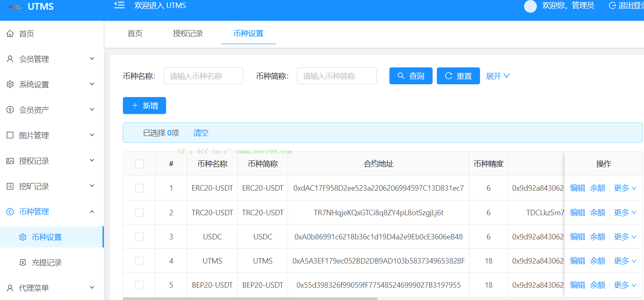Go to 首页 in the sidebar

click(52, 33)
